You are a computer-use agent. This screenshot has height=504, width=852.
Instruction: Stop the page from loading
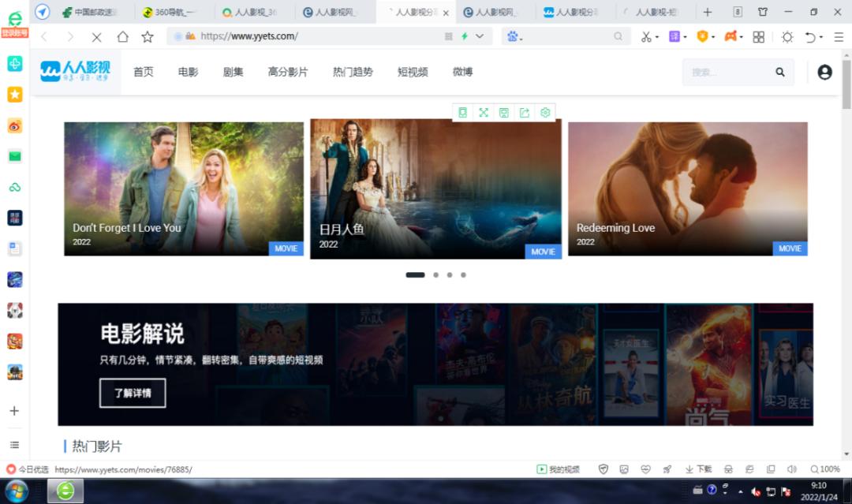click(x=97, y=37)
